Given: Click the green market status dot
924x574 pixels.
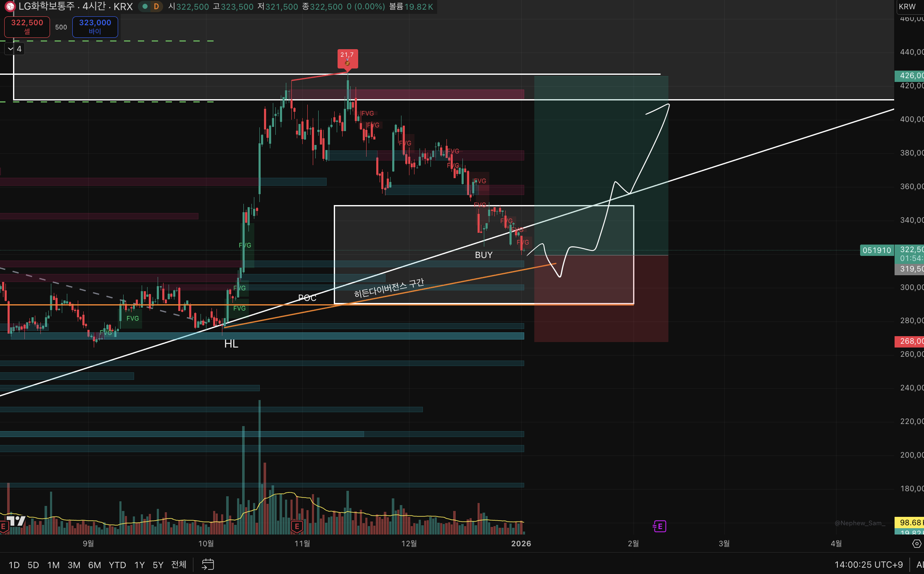Looking at the screenshot, I should point(145,6).
